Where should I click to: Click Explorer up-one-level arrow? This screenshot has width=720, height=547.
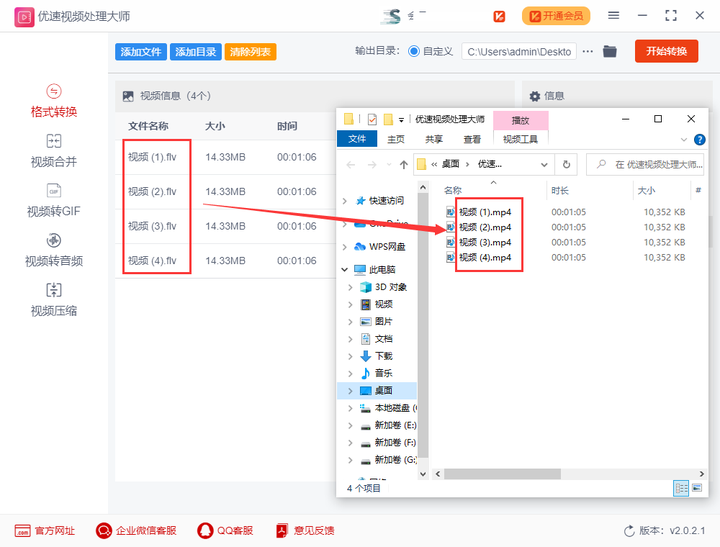404,164
